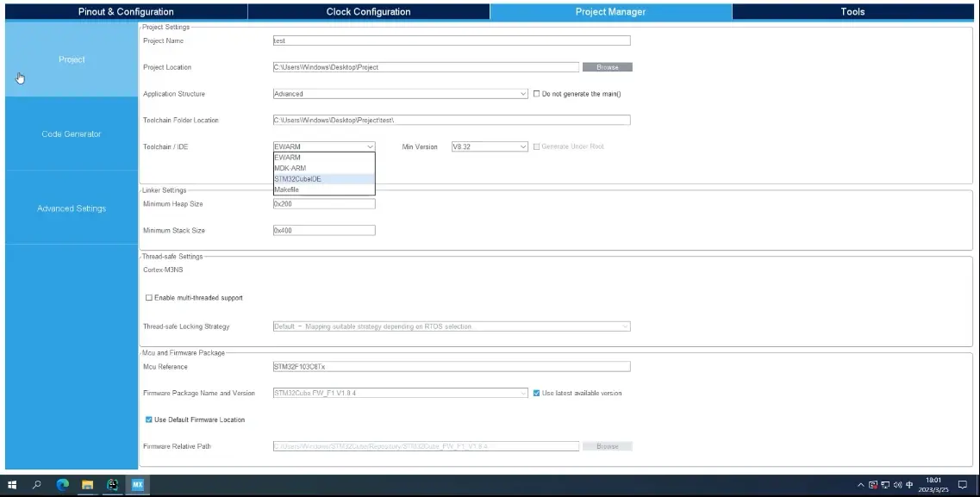The height and width of the screenshot is (497, 980).
Task: Open the Advanced Settings section
Action: click(x=72, y=208)
